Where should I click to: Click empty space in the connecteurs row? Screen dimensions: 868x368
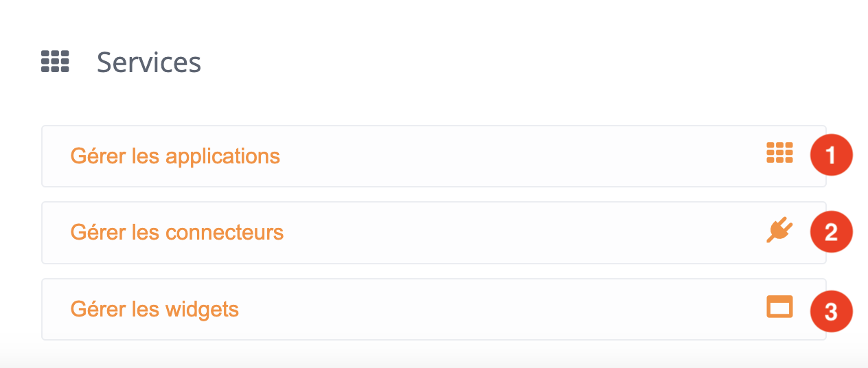coord(522,233)
